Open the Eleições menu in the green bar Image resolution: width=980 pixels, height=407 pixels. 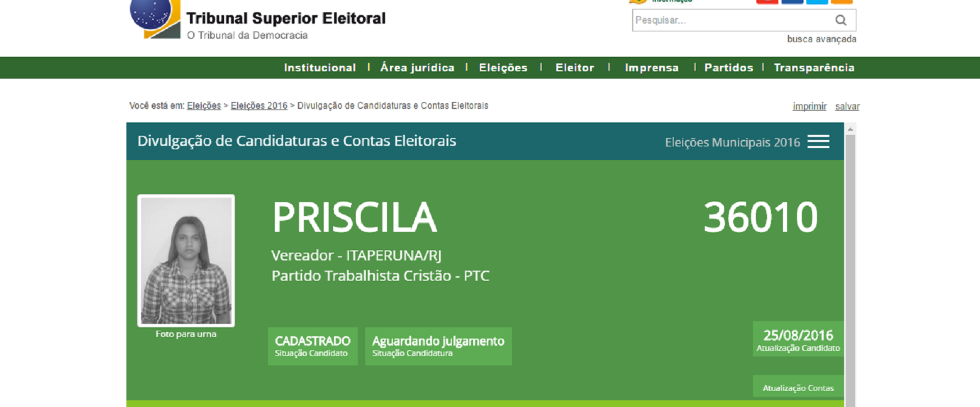[x=503, y=68]
